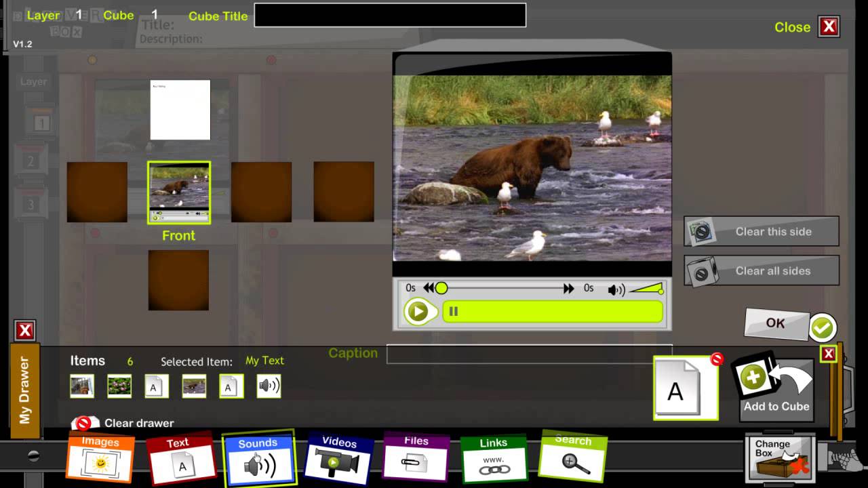Image resolution: width=868 pixels, height=488 pixels.
Task: Select the bottom empty cube face
Action: coord(178,280)
